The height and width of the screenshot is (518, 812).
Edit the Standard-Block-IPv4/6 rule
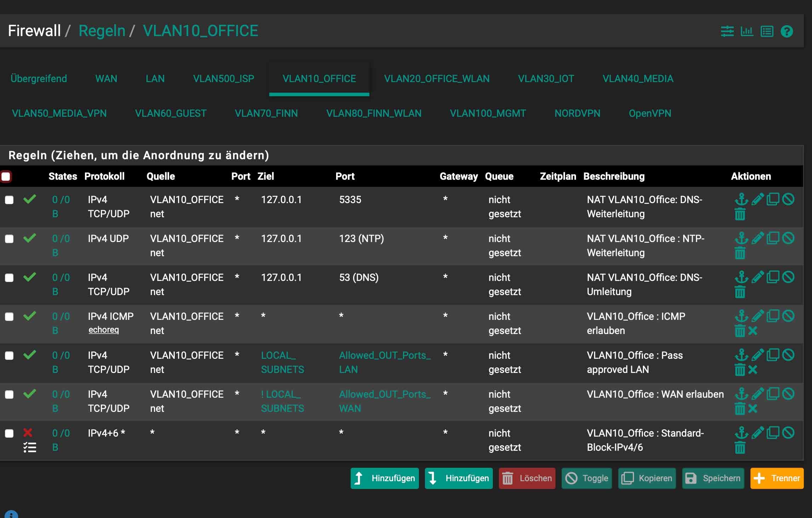(x=758, y=433)
